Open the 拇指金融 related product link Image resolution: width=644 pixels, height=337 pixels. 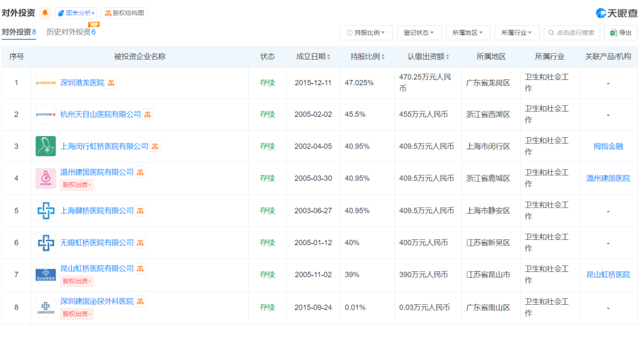[608, 146]
